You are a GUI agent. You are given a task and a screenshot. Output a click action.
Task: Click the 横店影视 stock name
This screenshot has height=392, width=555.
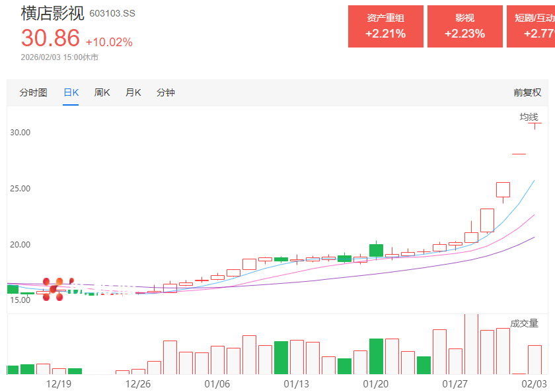tap(52, 13)
